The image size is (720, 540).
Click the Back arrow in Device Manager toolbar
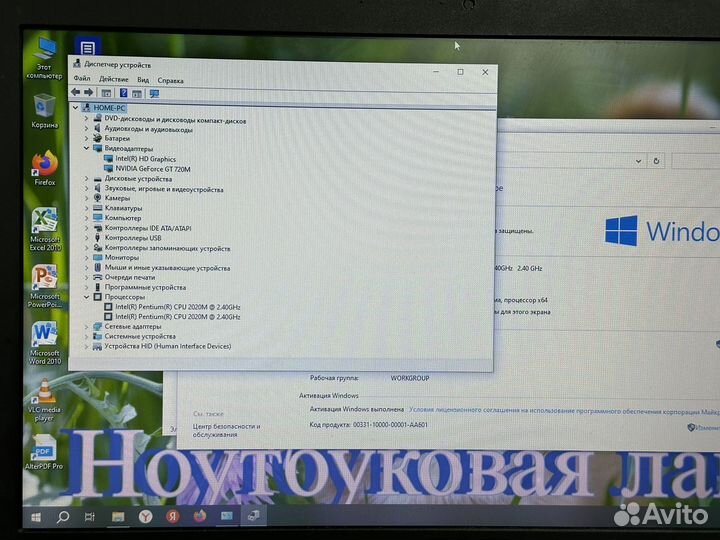pyautogui.click(x=75, y=93)
